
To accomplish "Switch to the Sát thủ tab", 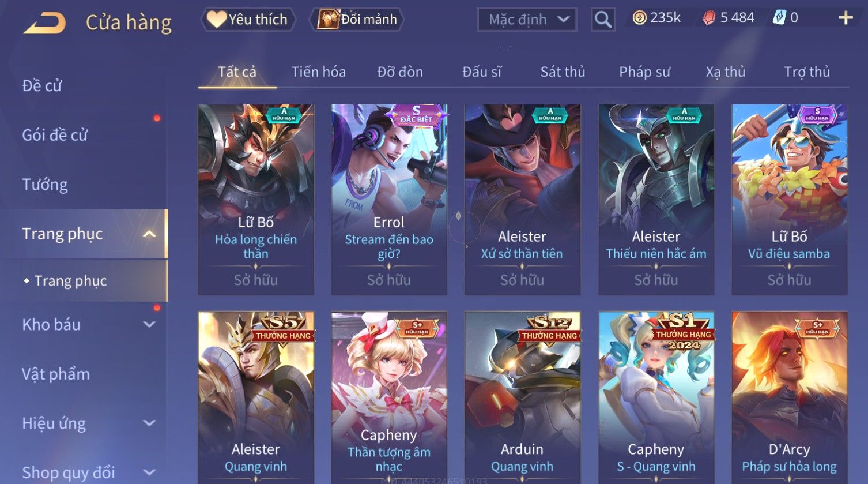I will point(563,72).
